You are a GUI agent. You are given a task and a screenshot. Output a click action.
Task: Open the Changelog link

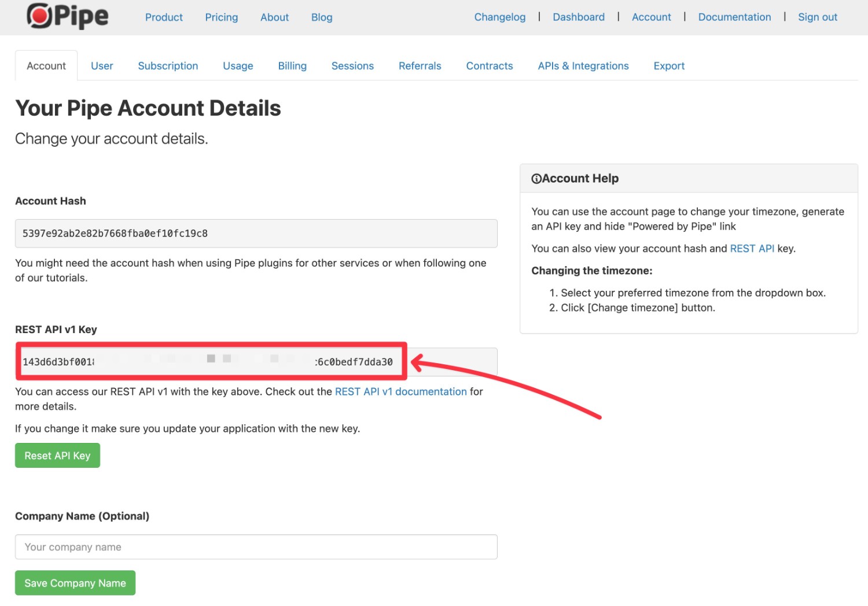click(500, 17)
